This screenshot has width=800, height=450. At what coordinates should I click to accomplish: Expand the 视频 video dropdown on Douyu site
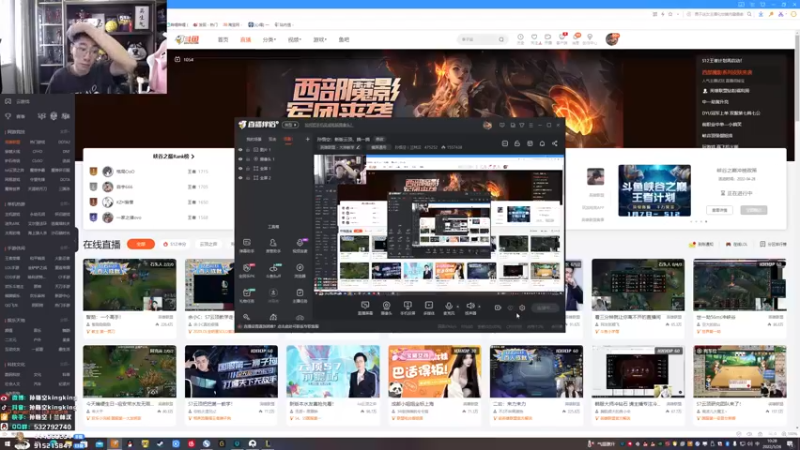(x=294, y=39)
